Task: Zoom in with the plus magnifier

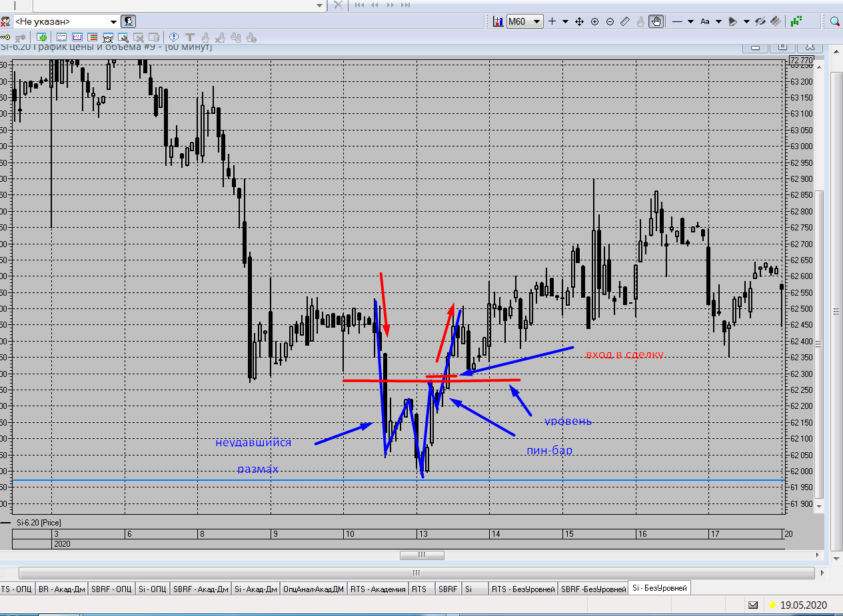Action: (x=594, y=21)
